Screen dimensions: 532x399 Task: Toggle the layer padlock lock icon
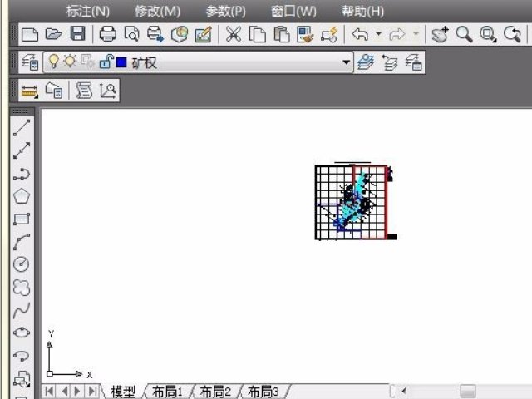[x=105, y=62]
